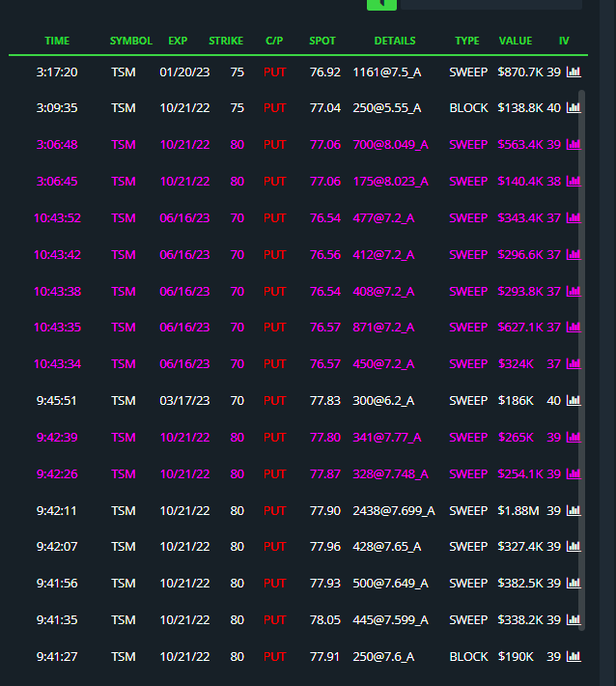
Task: Select value $1.88M
Action: pos(518,511)
